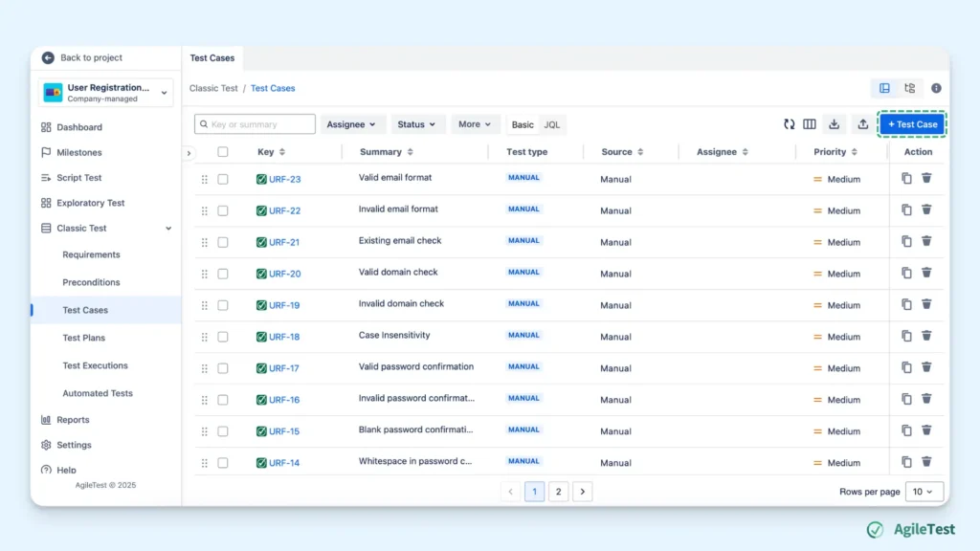
Task: Open Script Test in sidebar
Action: (79, 178)
